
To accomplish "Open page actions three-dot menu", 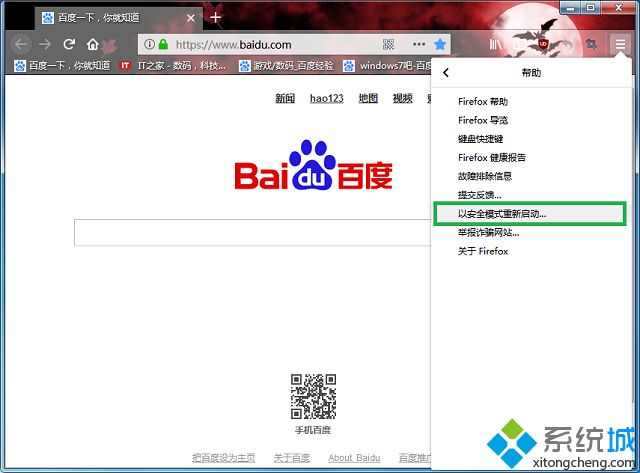I will click(419, 44).
